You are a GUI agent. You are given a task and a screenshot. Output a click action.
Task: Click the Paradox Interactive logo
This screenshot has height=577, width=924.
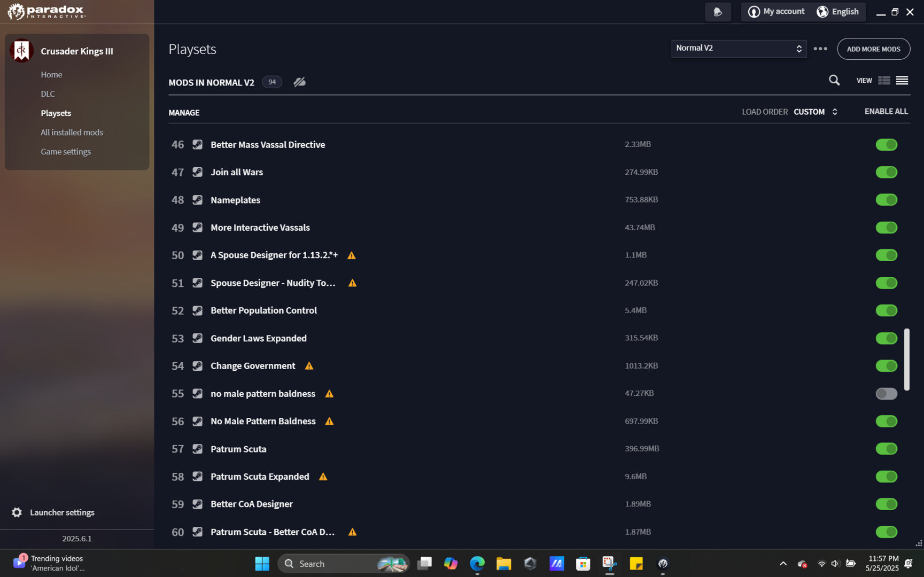pos(46,11)
